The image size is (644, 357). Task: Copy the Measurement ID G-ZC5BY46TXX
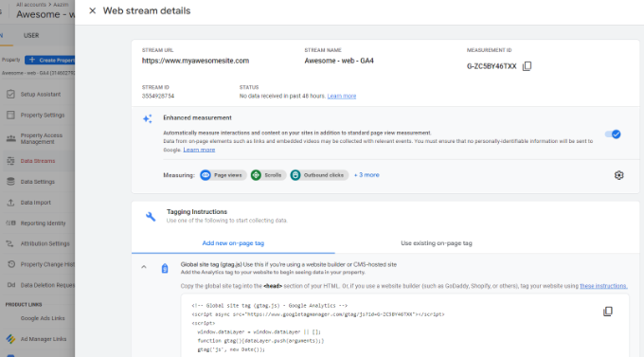click(527, 66)
